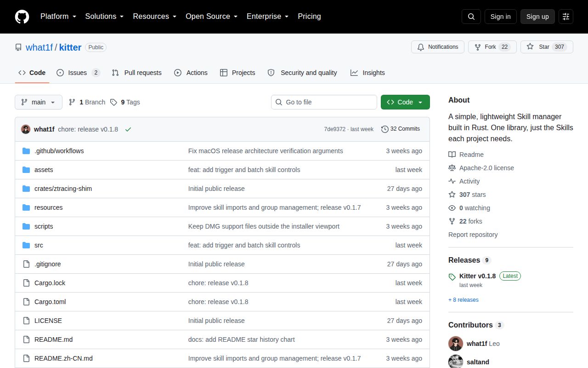Show the + 8 releases link
This screenshot has height=368, width=588.
click(x=464, y=300)
